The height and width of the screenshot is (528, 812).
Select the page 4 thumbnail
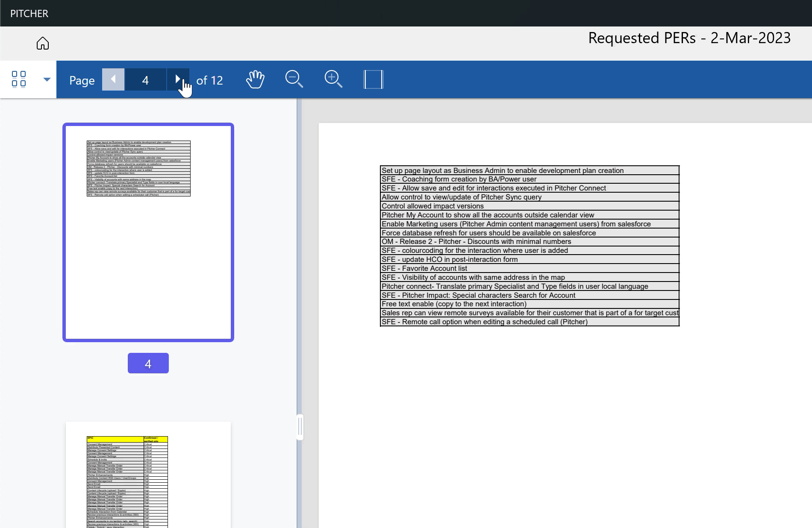click(148, 232)
